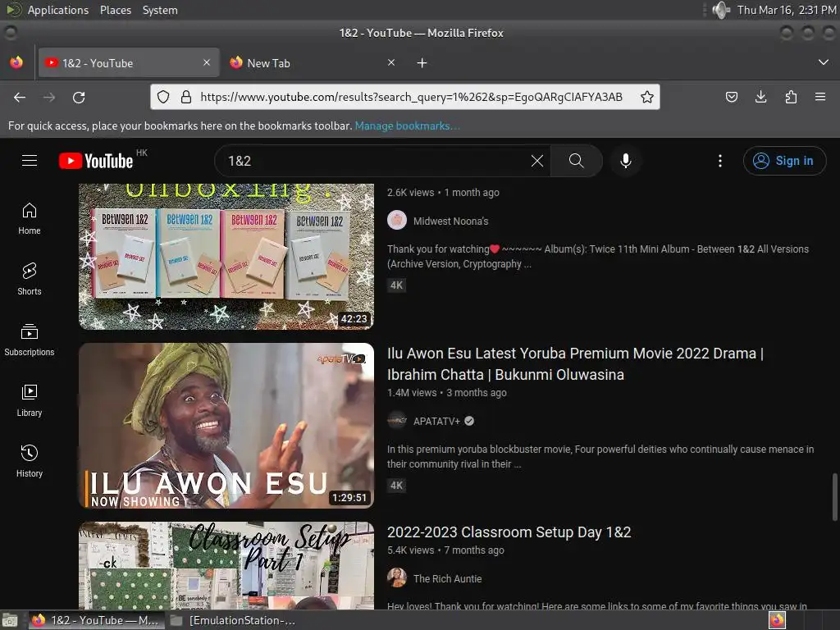The image size is (840, 630).
Task: Expand the list all tabs dropdown arrow
Action: 824,62
